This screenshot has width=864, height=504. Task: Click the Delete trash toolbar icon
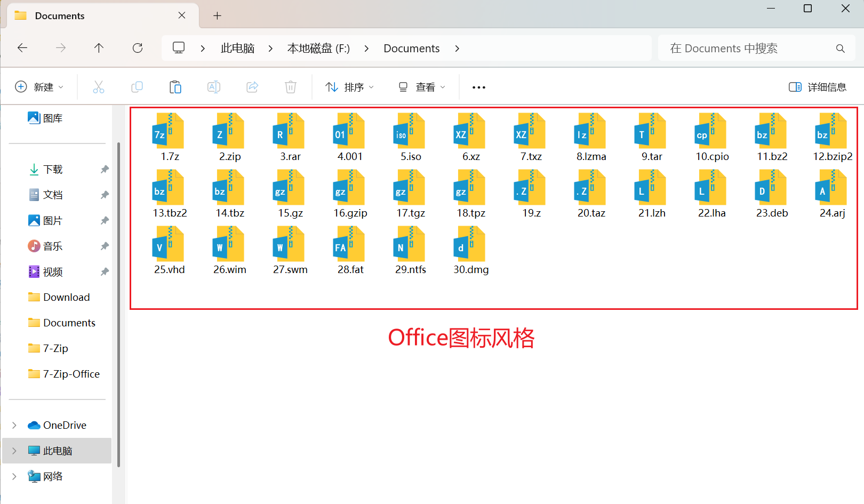tap(291, 87)
